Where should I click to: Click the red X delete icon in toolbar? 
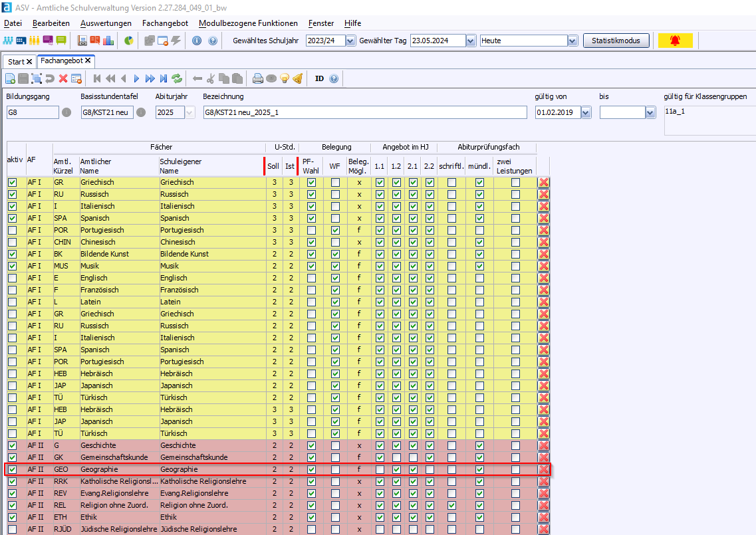click(63, 78)
